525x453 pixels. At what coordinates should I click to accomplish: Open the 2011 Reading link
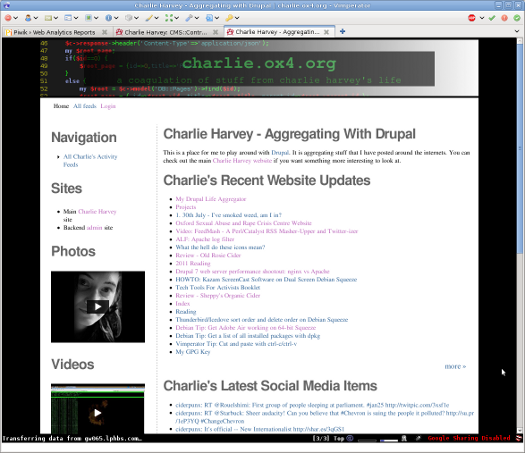pos(193,263)
